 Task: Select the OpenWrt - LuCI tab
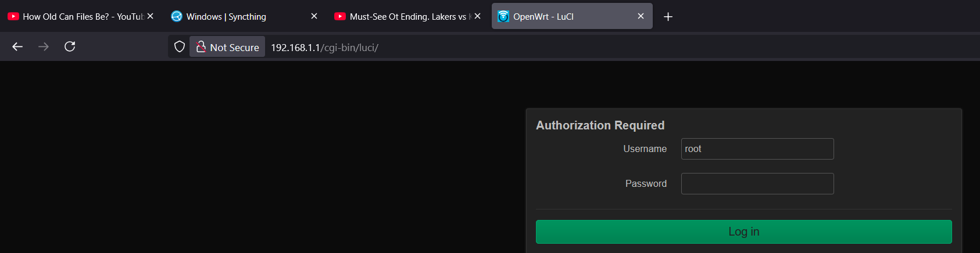(x=558, y=17)
